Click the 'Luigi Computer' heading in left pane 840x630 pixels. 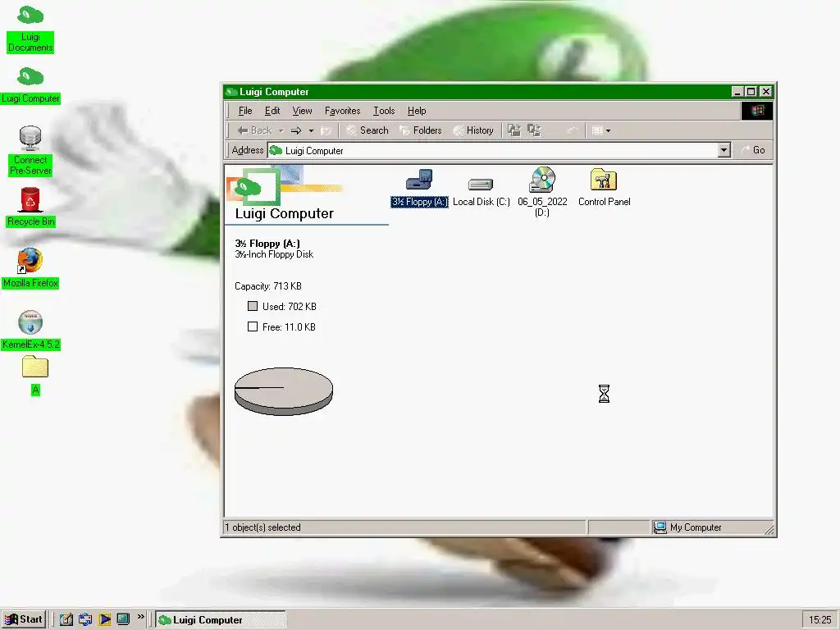285,213
